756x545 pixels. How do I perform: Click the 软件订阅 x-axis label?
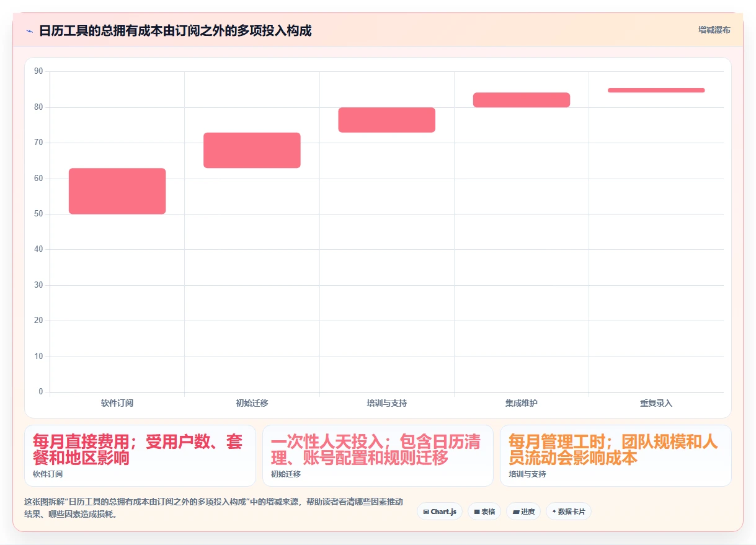117,403
